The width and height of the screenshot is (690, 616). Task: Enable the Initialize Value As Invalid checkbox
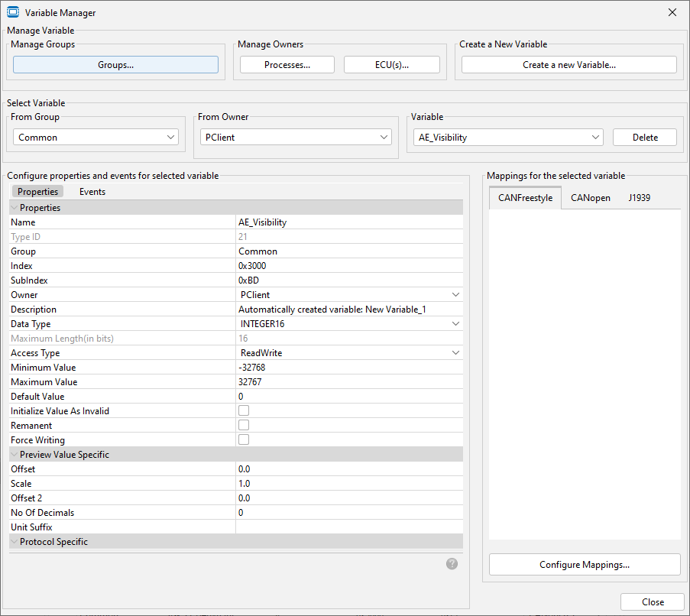[243, 410]
